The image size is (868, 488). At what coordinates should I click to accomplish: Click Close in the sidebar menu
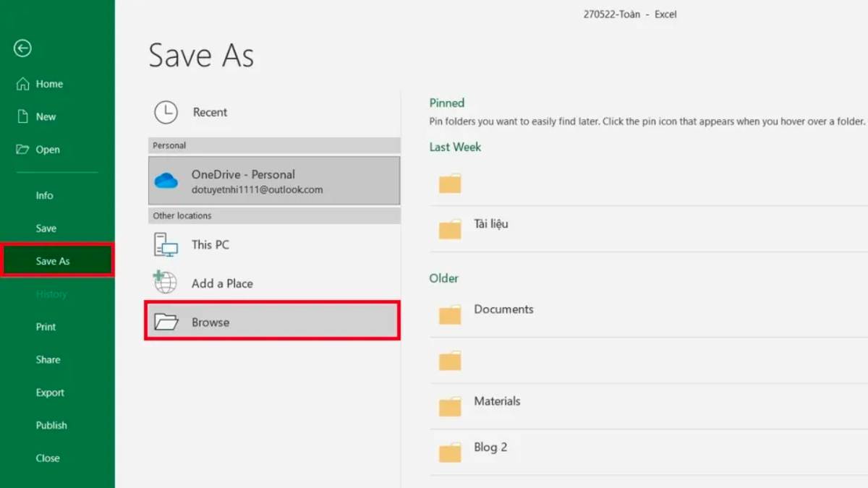pos(48,458)
